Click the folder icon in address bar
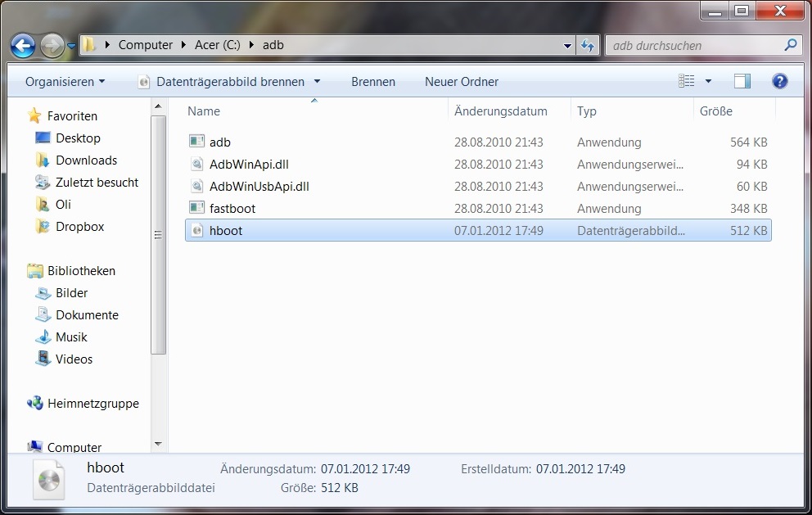The image size is (812, 515). pyautogui.click(x=89, y=44)
